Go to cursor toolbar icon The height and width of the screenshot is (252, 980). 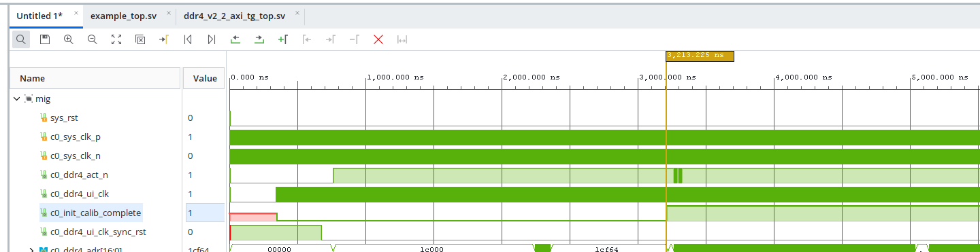coord(163,39)
